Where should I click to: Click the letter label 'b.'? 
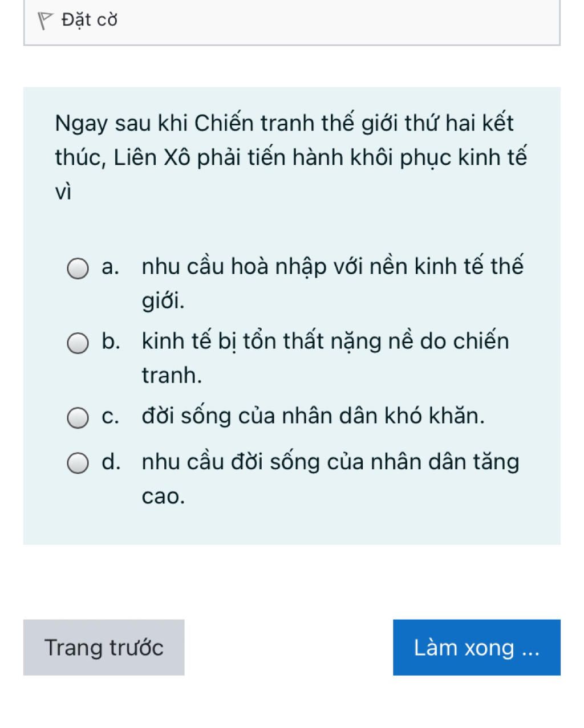pyautogui.click(x=111, y=341)
